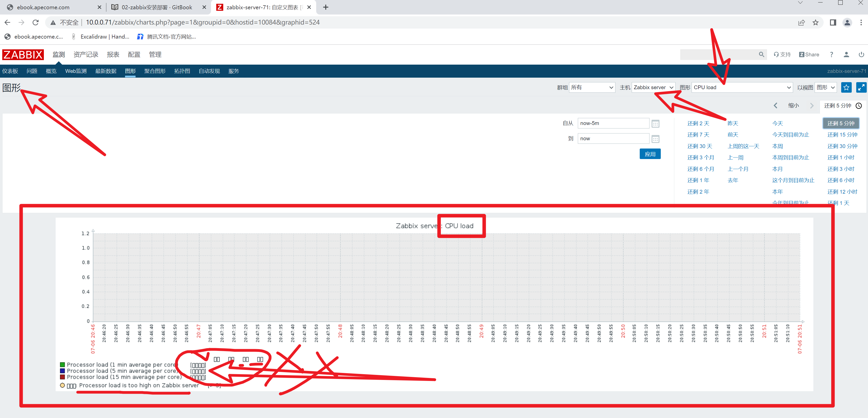The width and height of the screenshot is (868, 418).
Task: Click the Zabbix search magnifier icon
Action: 761,55
